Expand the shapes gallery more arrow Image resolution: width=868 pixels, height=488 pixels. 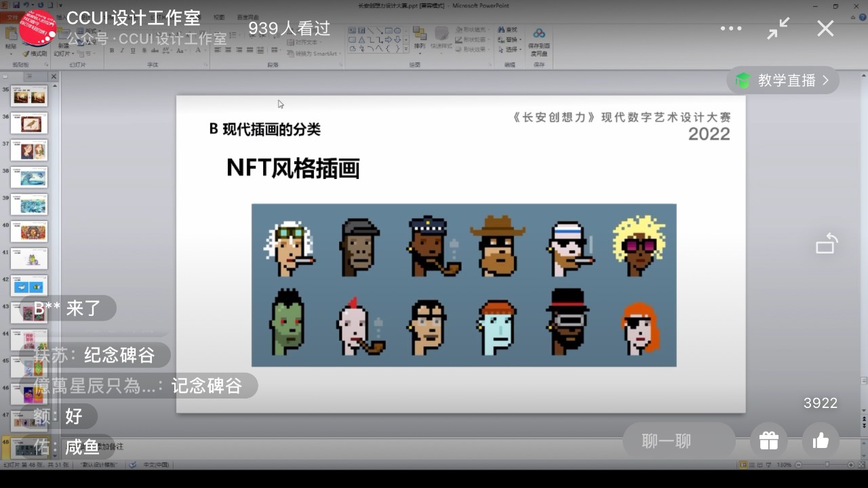pyautogui.click(x=406, y=49)
